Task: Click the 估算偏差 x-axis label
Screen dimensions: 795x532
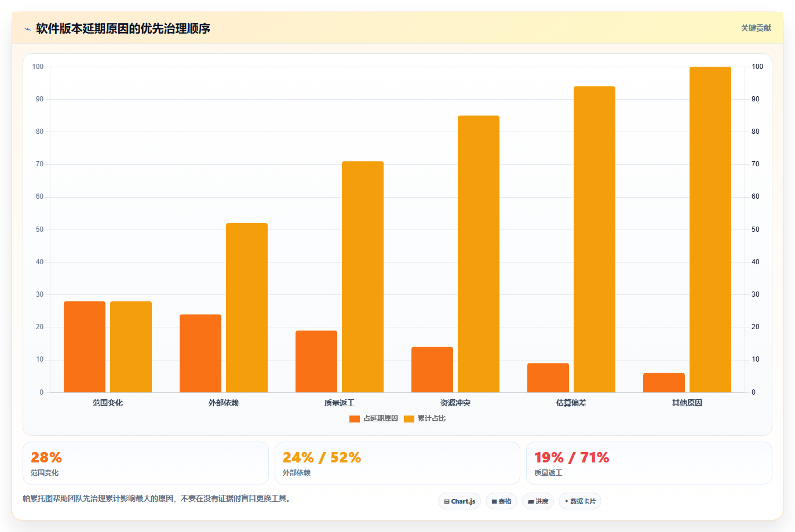Action: (x=571, y=403)
